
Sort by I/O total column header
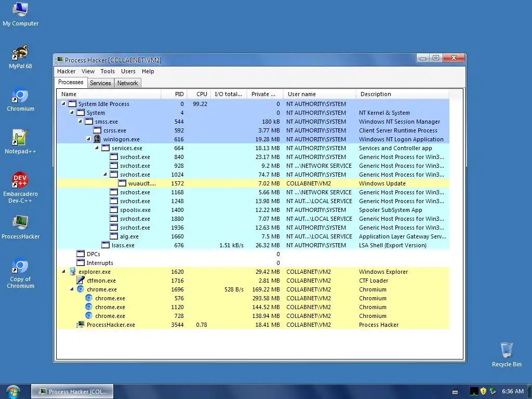(229, 94)
